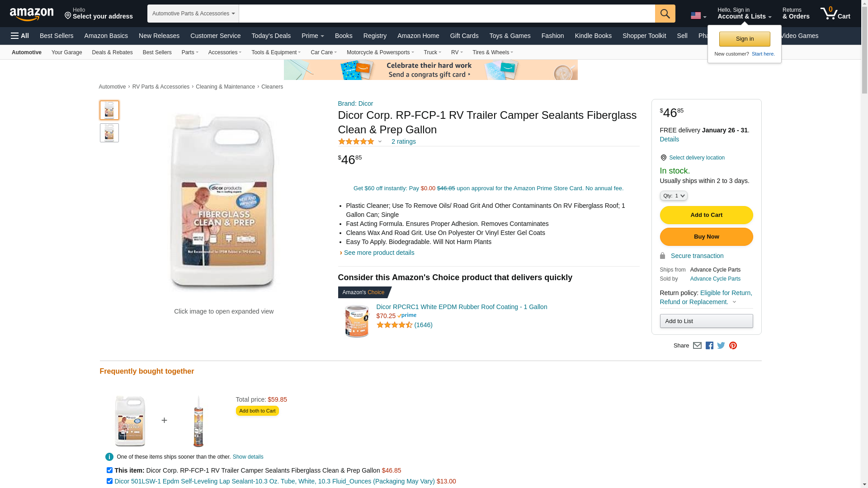Share product on Facebook icon
868x488 pixels.
709,346
